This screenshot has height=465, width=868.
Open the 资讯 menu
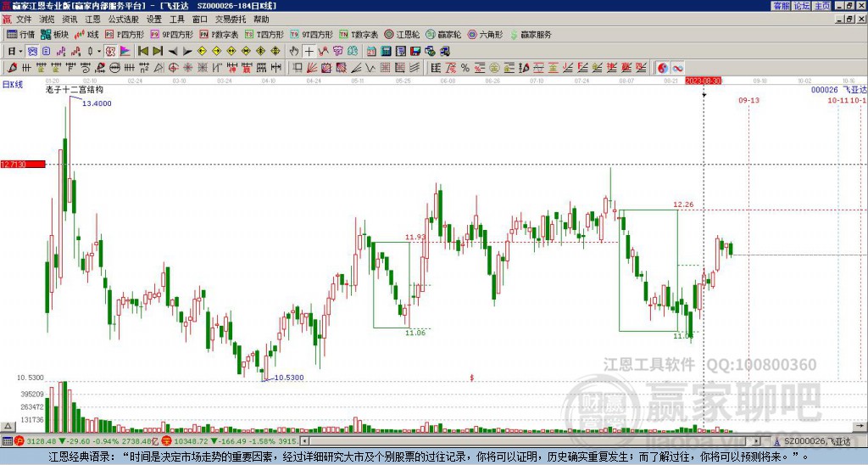[70, 20]
